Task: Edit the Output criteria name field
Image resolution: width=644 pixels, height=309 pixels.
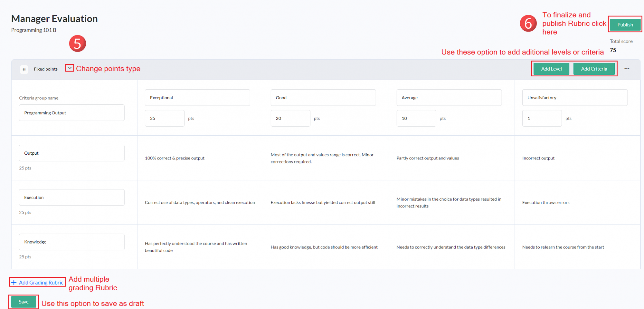Action: (x=72, y=153)
